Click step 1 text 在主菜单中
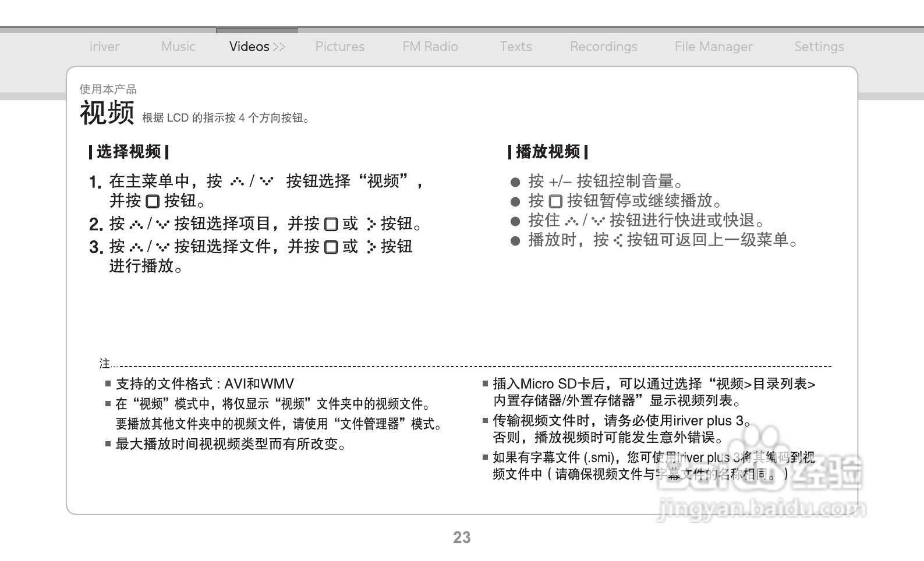The height and width of the screenshot is (561, 924). pos(150,181)
